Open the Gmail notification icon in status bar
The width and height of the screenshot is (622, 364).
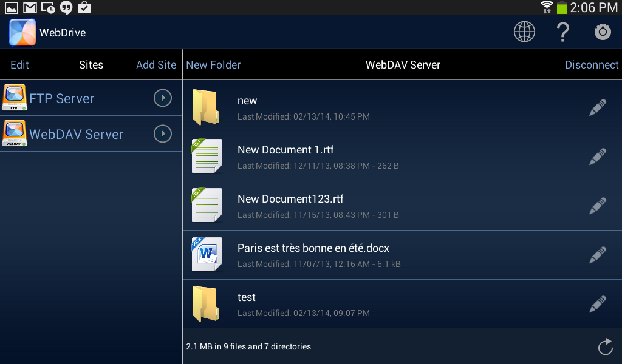(x=30, y=7)
